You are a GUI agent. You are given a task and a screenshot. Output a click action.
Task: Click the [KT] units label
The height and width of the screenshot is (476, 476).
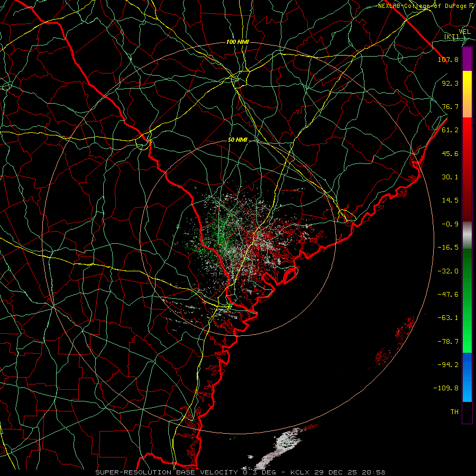452,37
